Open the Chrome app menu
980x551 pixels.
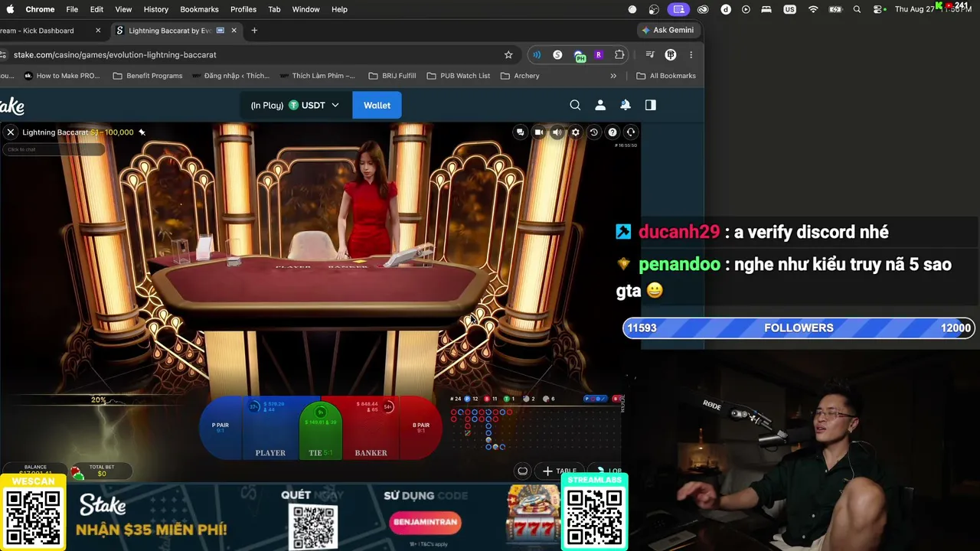pos(40,9)
